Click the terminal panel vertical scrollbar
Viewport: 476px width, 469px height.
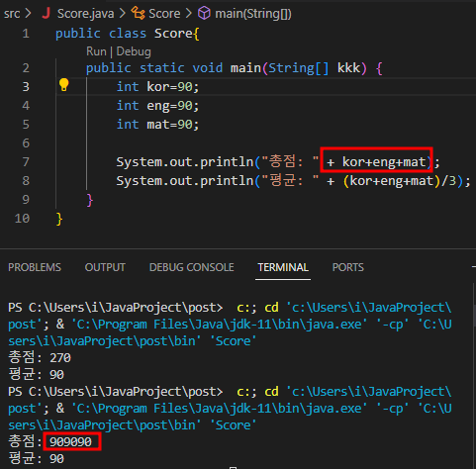pos(474,315)
